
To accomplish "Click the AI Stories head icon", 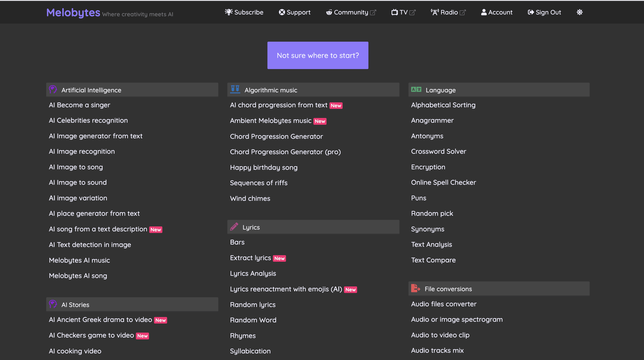I will click(53, 304).
